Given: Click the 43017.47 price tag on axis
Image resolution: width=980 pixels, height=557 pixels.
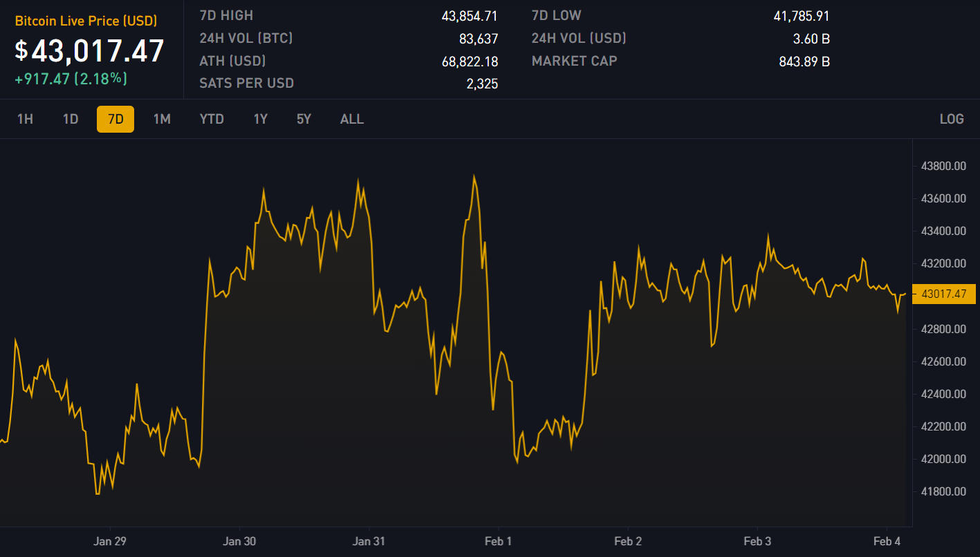Looking at the screenshot, I should coord(944,294).
